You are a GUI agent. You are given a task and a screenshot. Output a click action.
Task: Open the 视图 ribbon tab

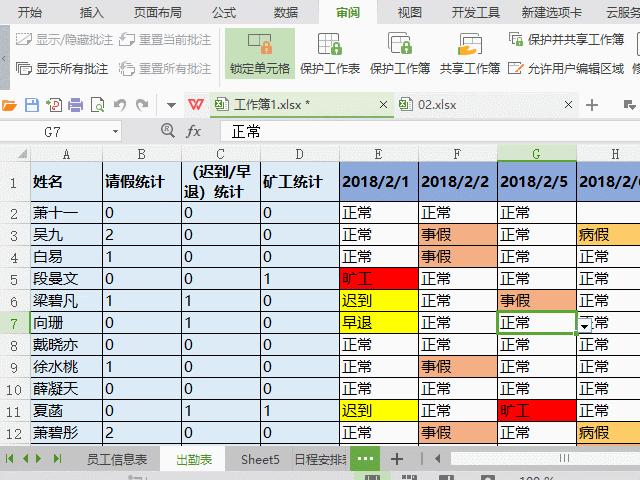[x=410, y=12]
